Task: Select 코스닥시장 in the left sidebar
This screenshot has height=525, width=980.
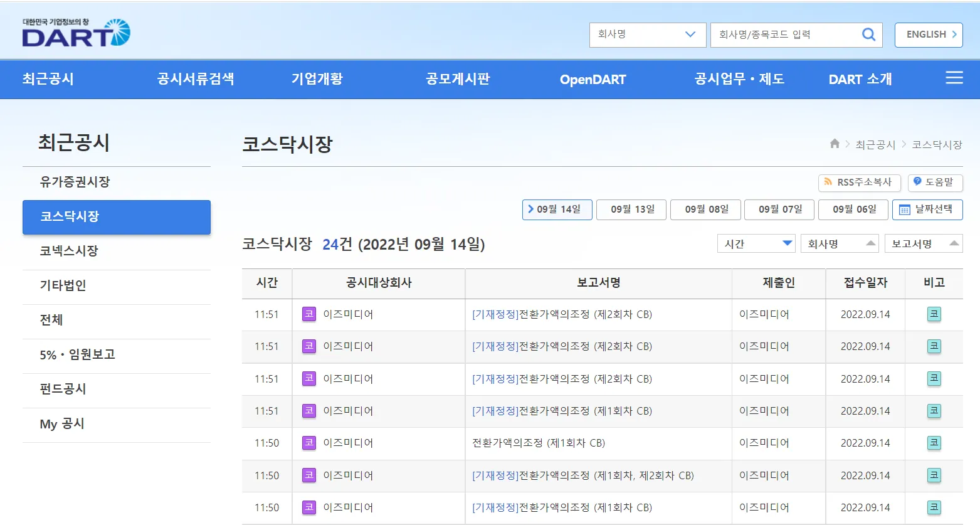Action: pos(117,217)
